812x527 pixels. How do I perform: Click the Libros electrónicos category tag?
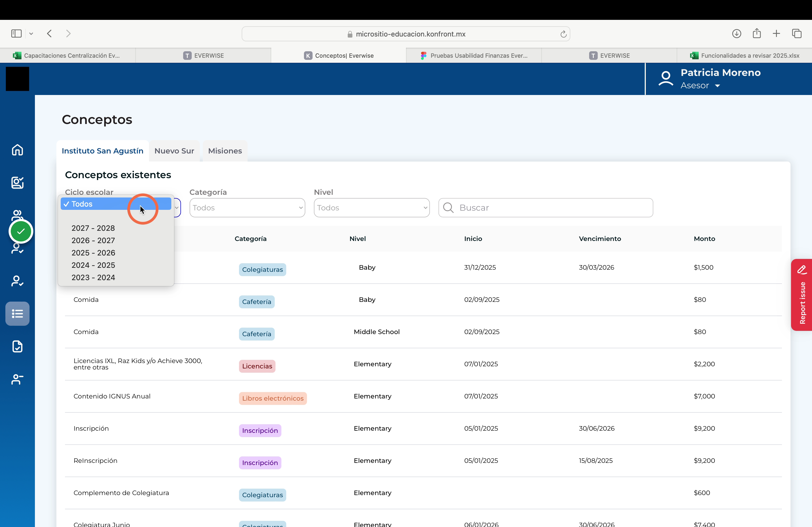click(273, 398)
